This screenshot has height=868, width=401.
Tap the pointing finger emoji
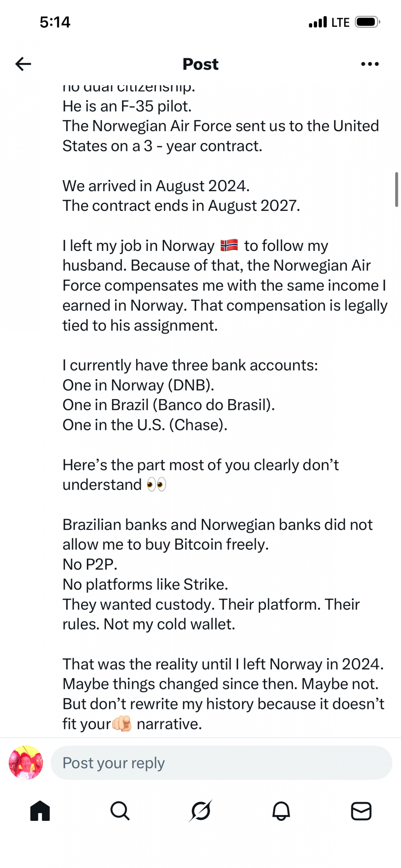[122, 724]
